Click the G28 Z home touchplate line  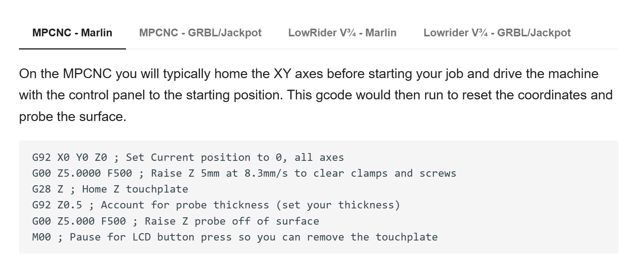click(110, 189)
